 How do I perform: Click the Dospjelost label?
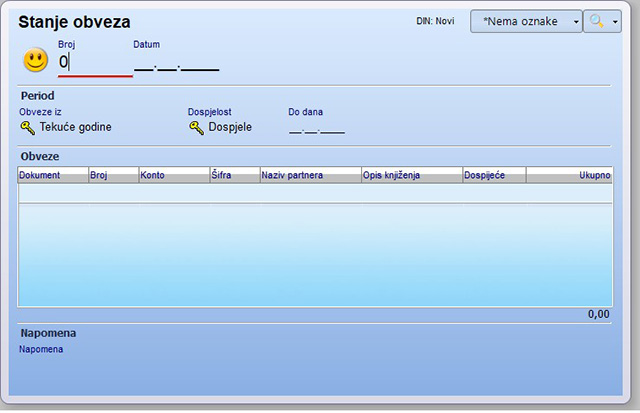(209, 112)
